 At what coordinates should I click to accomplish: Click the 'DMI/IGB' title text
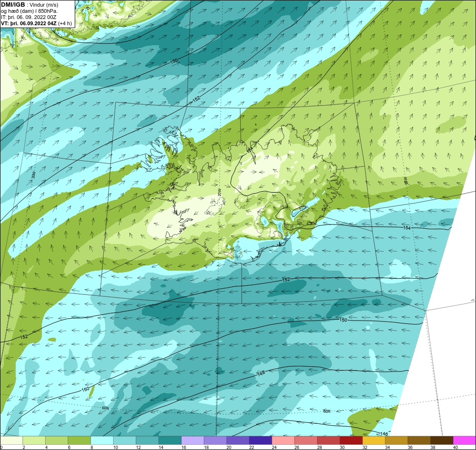tap(13, 5)
